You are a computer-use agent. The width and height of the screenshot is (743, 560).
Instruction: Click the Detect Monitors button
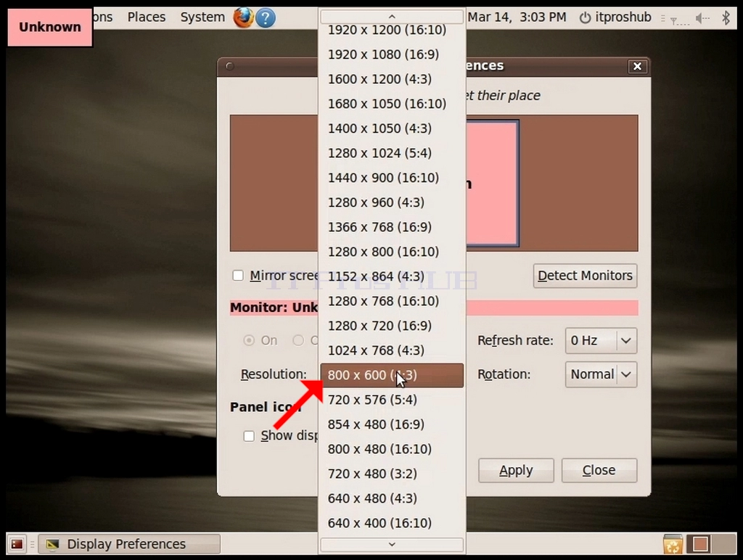tap(586, 276)
